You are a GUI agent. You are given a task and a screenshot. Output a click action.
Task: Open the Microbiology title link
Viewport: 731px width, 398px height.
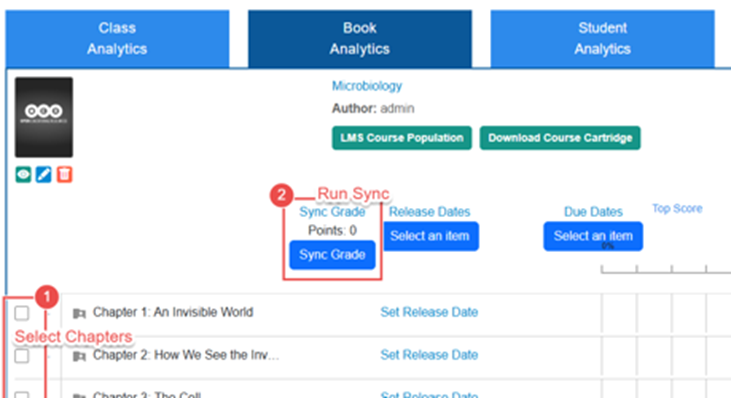click(367, 86)
